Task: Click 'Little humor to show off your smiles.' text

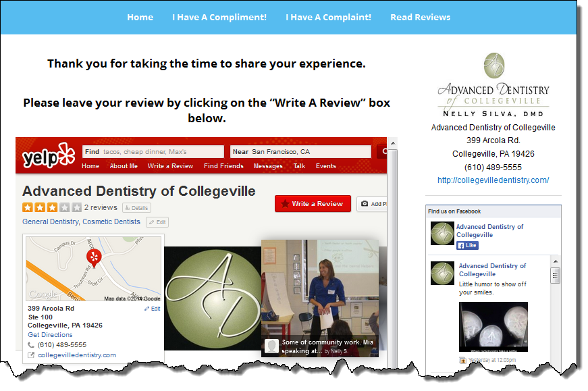Action: point(492,288)
